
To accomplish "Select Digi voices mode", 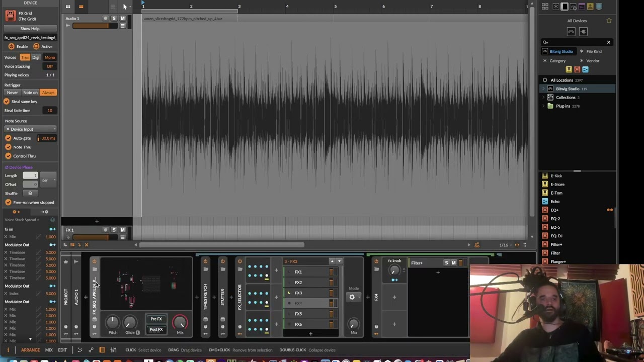I will click(36, 57).
